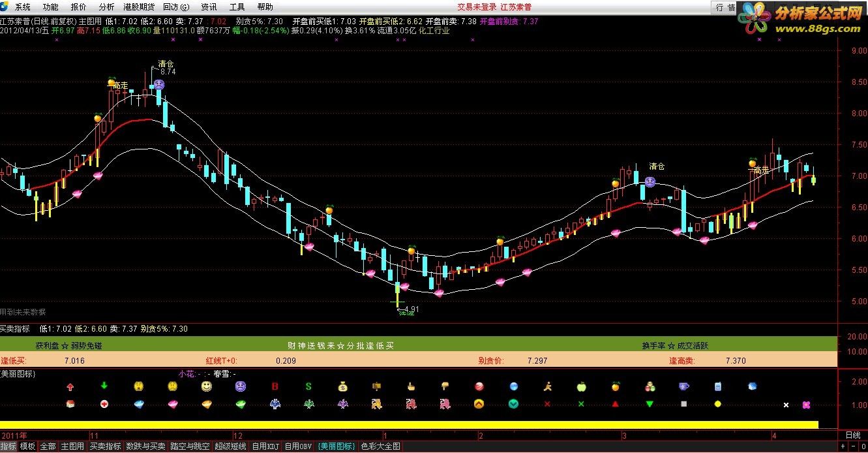Click the red triangle up icon
Screen dimensions: 868x453
pos(616,404)
